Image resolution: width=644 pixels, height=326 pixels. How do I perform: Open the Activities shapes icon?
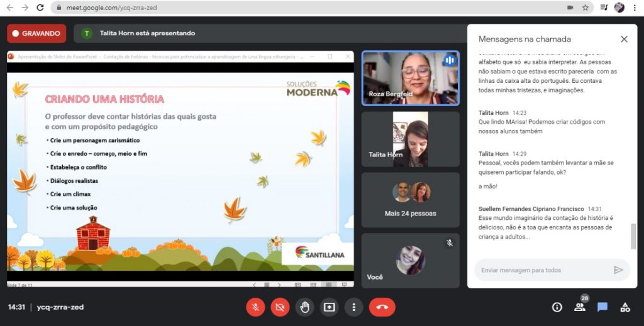click(625, 307)
